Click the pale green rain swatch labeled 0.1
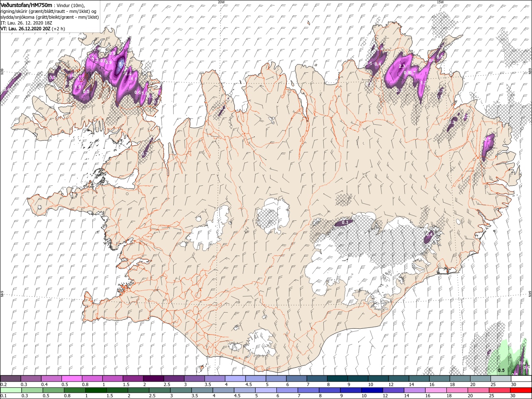 coord(11,390)
